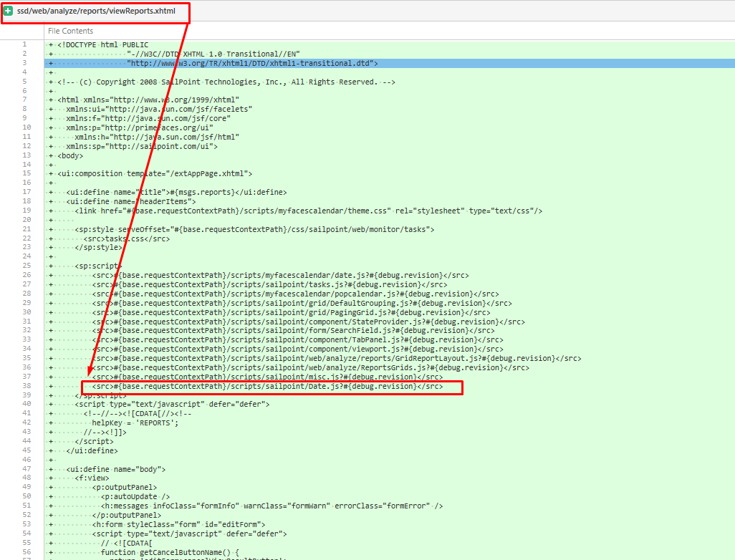
Task: Select the ui:composition template extAppPage.xhtml line
Action: (155, 173)
